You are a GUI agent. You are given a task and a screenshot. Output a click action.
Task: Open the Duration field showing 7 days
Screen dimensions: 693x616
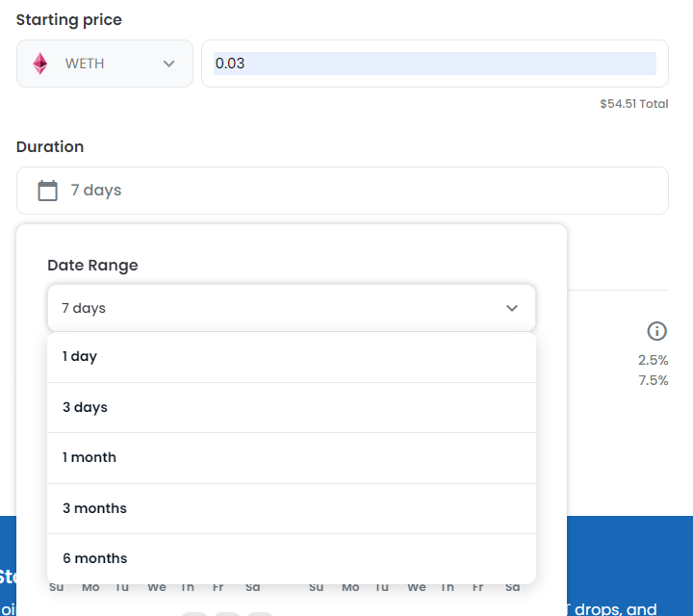pyautogui.click(x=343, y=191)
